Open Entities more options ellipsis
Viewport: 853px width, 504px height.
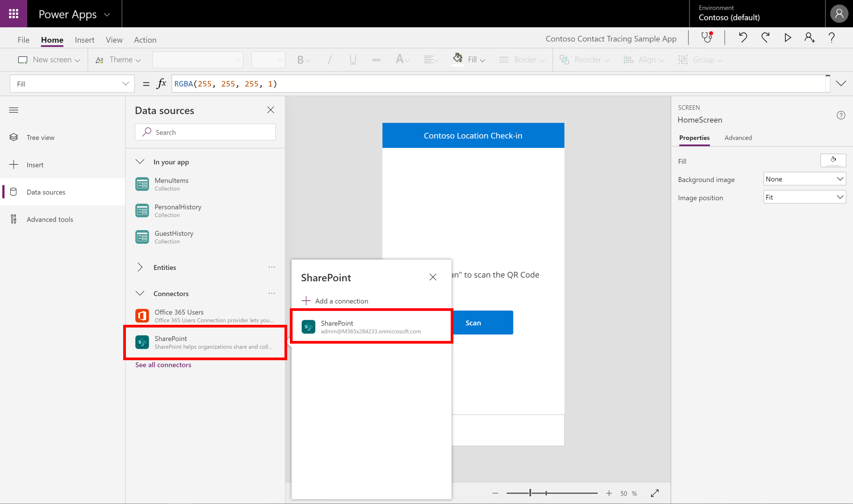point(271,267)
